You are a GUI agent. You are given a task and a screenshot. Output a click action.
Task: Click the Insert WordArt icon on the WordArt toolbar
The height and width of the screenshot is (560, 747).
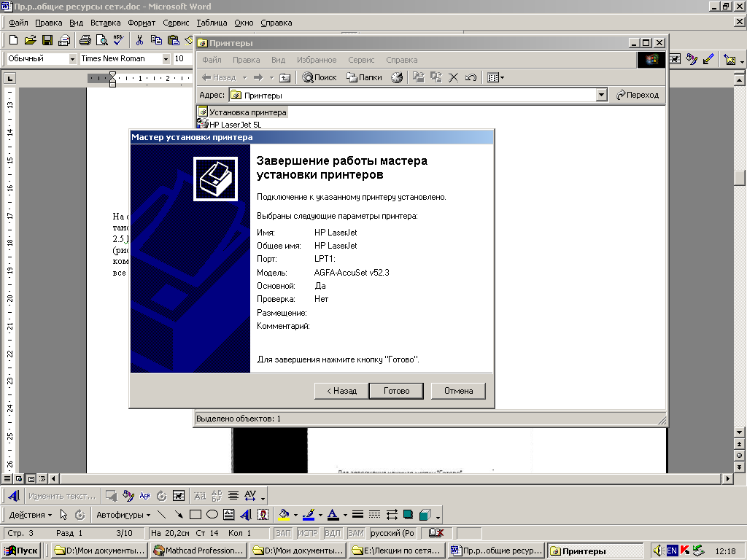pos(14,496)
